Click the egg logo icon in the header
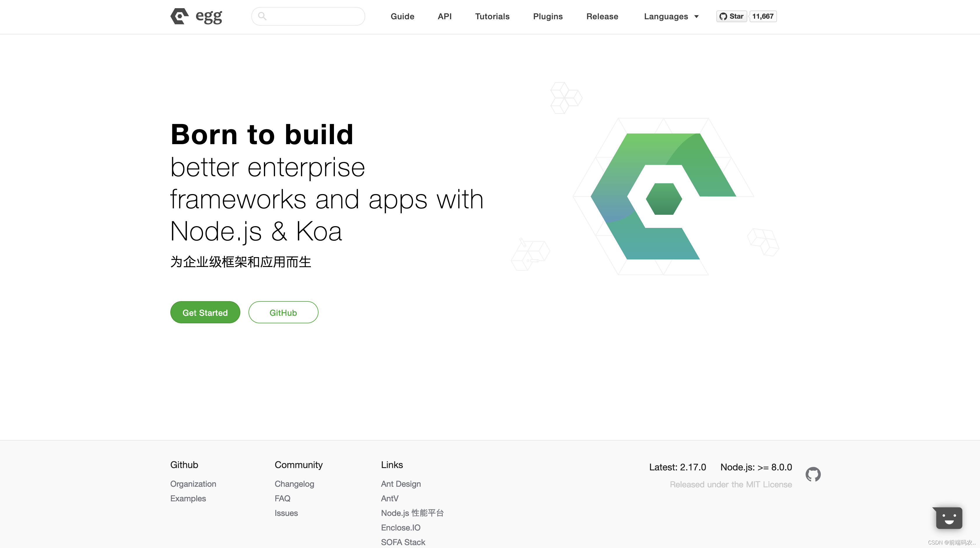 (180, 16)
